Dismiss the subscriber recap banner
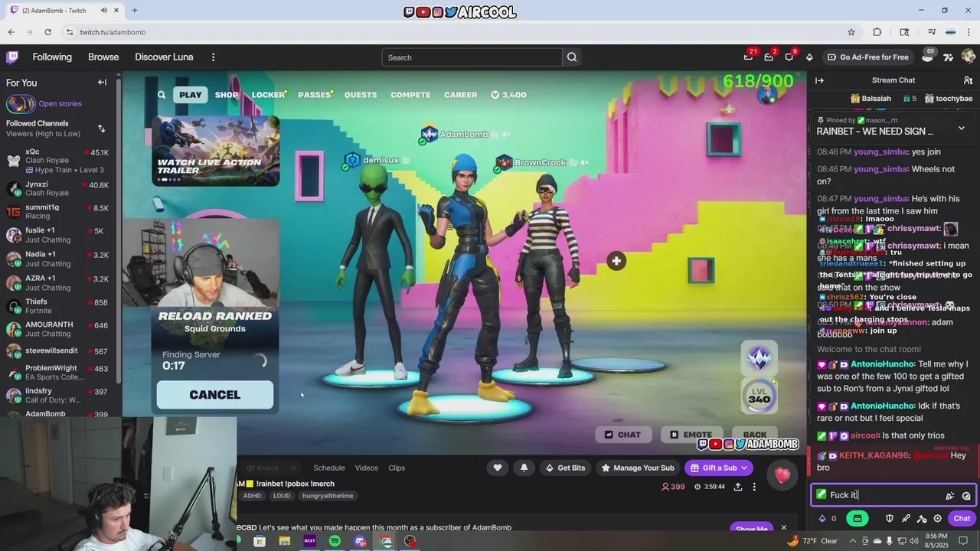 (x=783, y=528)
